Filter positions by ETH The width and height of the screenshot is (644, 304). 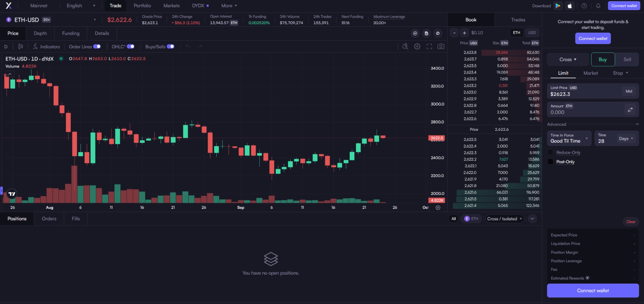(471, 219)
